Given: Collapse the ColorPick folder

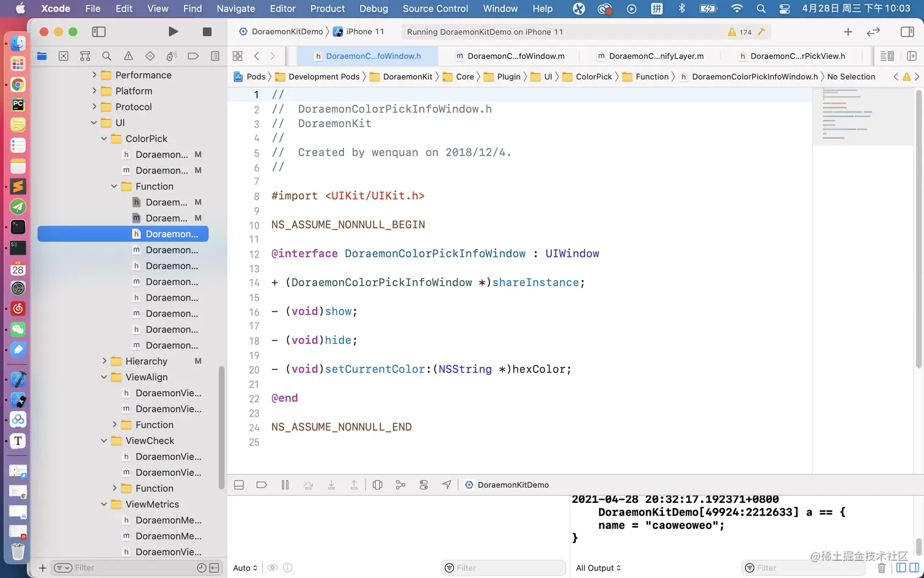Looking at the screenshot, I should (x=104, y=138).
